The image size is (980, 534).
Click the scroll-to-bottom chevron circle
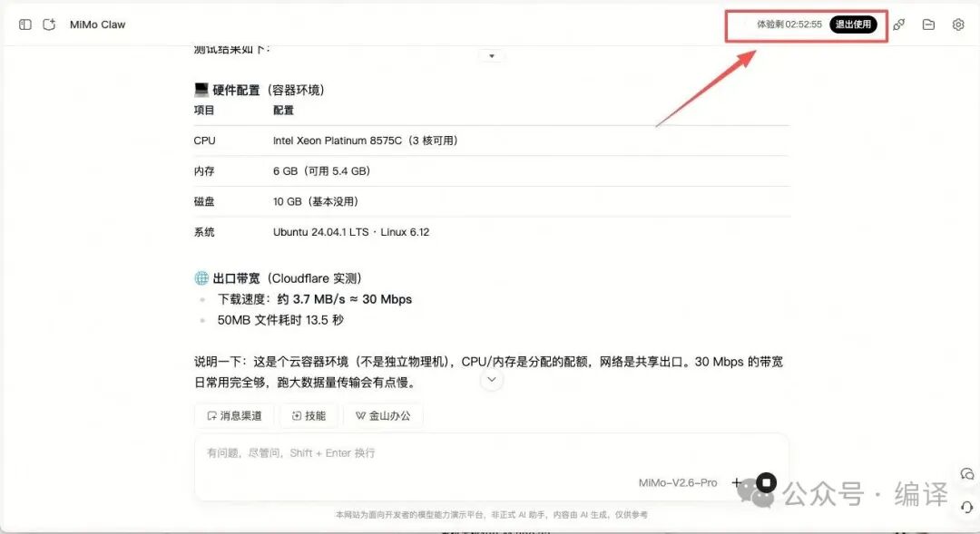pos(492,380)
